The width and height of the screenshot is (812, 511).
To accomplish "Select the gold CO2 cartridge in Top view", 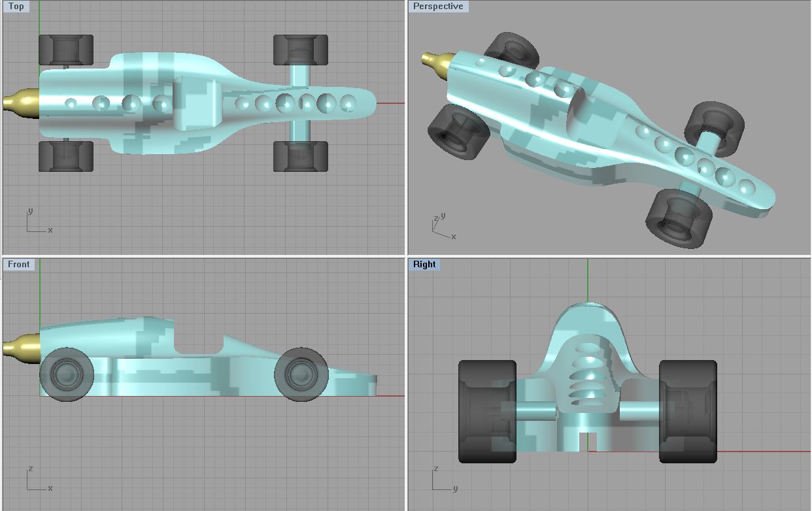I will click(21, 103).
